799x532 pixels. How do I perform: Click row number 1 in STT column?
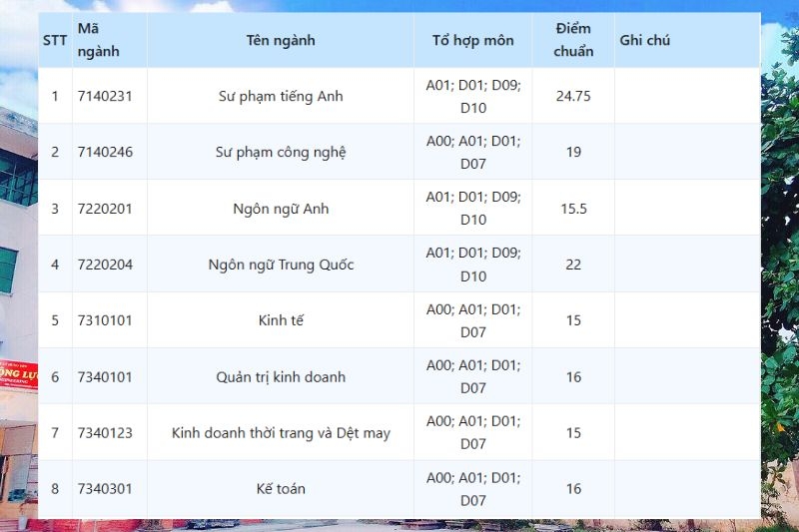[55, 96]
